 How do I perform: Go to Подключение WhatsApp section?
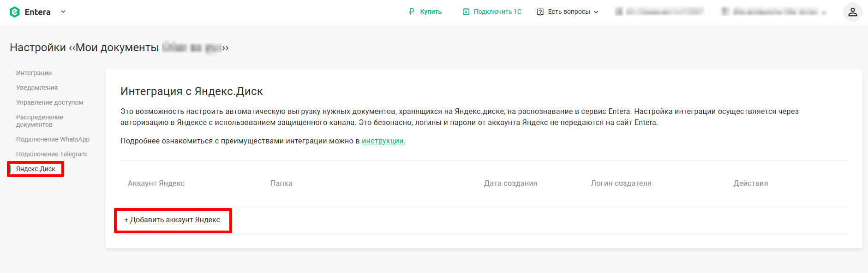pyautogui.click(x=53, y=139)
